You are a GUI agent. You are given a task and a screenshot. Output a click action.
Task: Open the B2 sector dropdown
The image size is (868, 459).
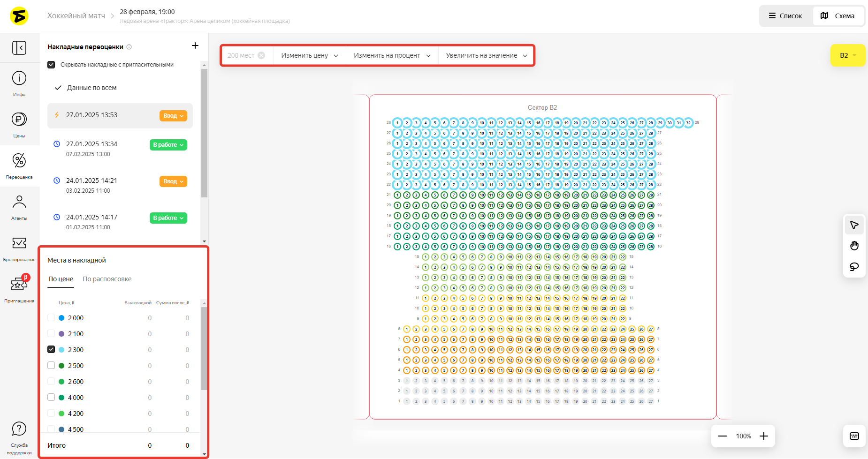[x=848, y=55]
